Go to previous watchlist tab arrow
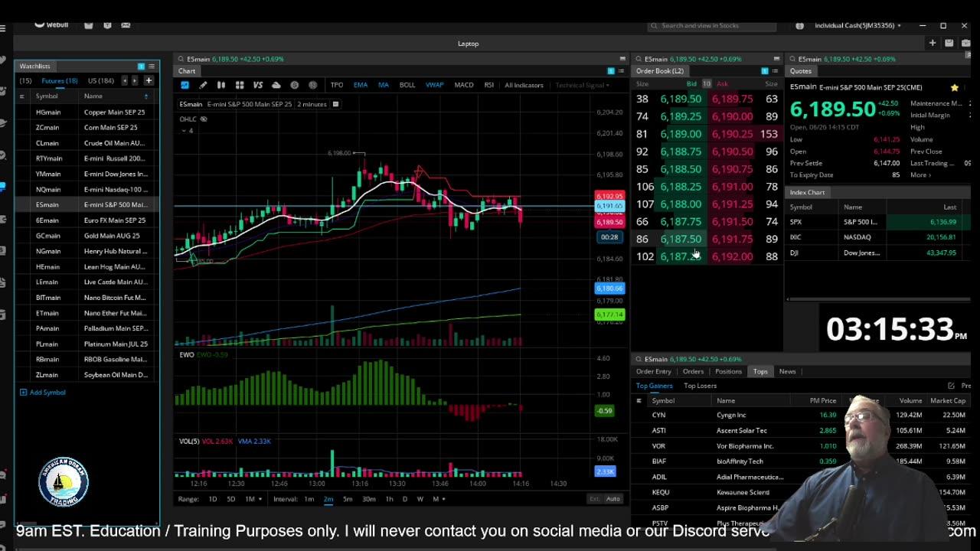 (124, 80)
